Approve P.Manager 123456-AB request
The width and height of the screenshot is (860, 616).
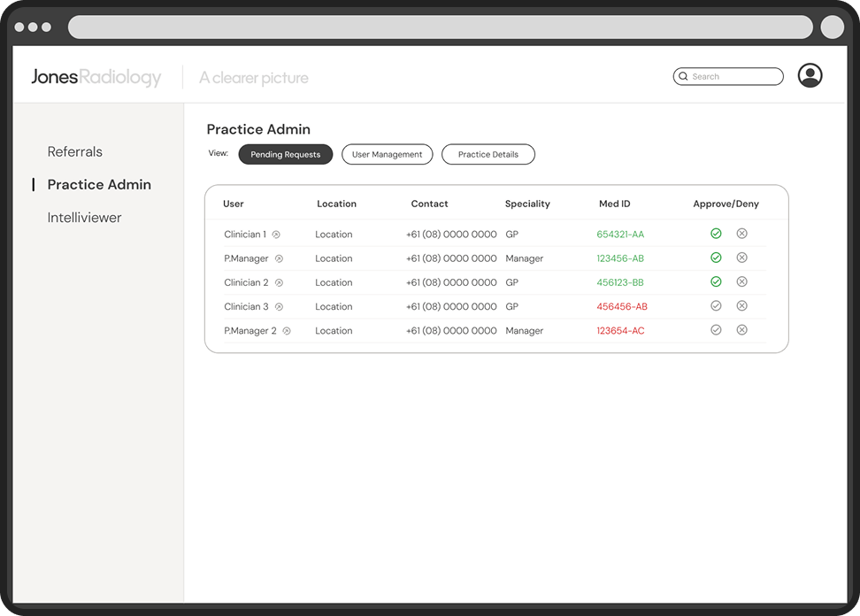[x=716, y=258]
